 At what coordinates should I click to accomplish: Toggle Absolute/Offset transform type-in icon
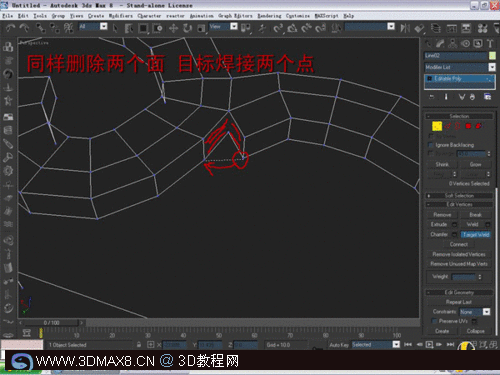pos(151,344)
